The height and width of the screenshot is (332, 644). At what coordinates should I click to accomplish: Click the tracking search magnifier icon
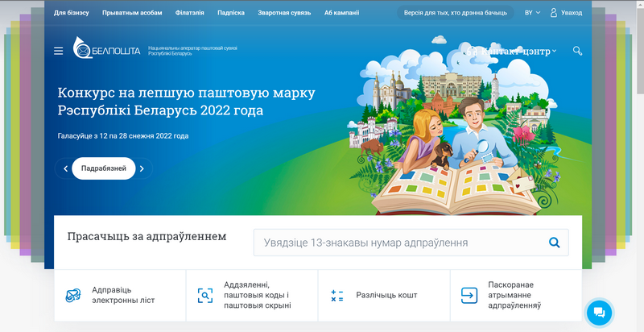(x=554, y=242)
